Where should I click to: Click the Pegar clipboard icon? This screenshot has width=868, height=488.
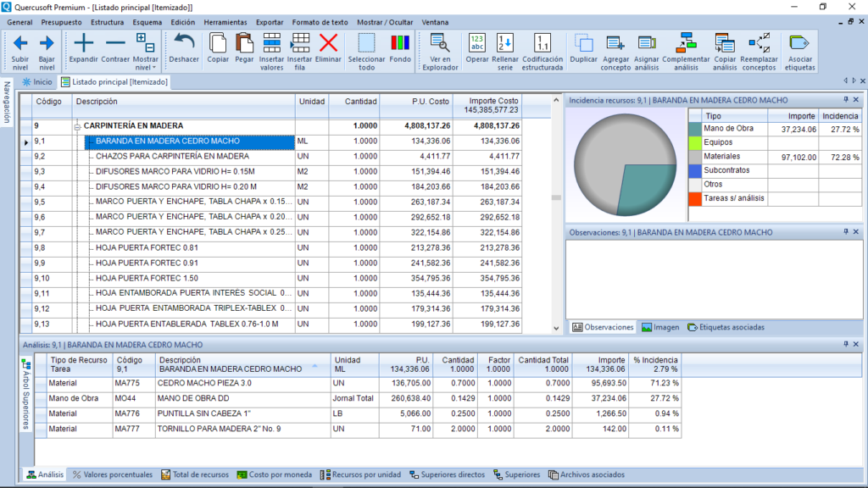click(244, 43)
